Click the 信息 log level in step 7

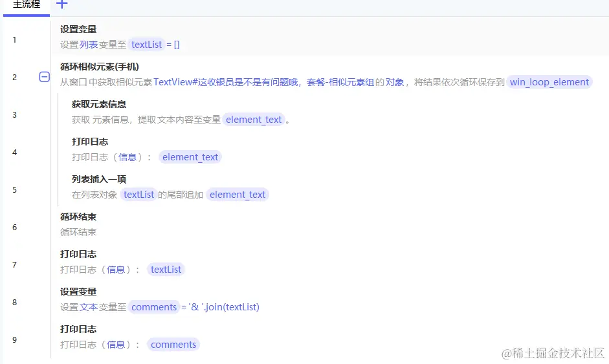pos(116,270)
